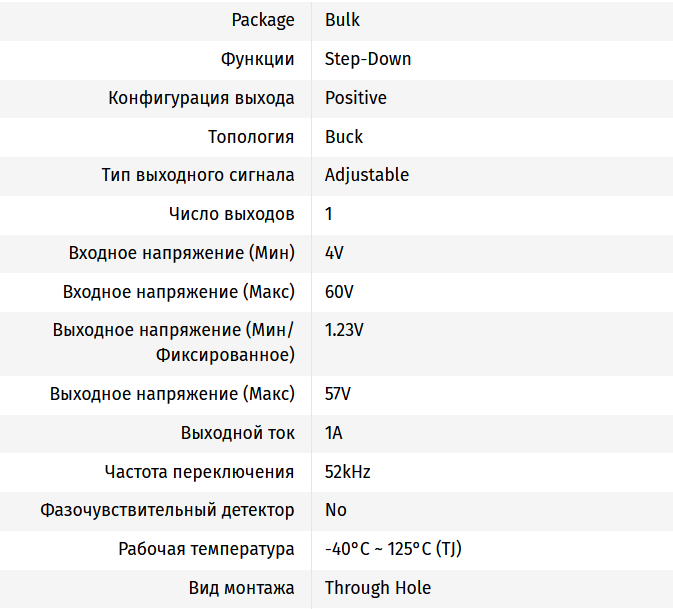The width and height of the screenshot is (673, 609).
Task: Select the "1.23V" output voltage value
Action: 344,330
